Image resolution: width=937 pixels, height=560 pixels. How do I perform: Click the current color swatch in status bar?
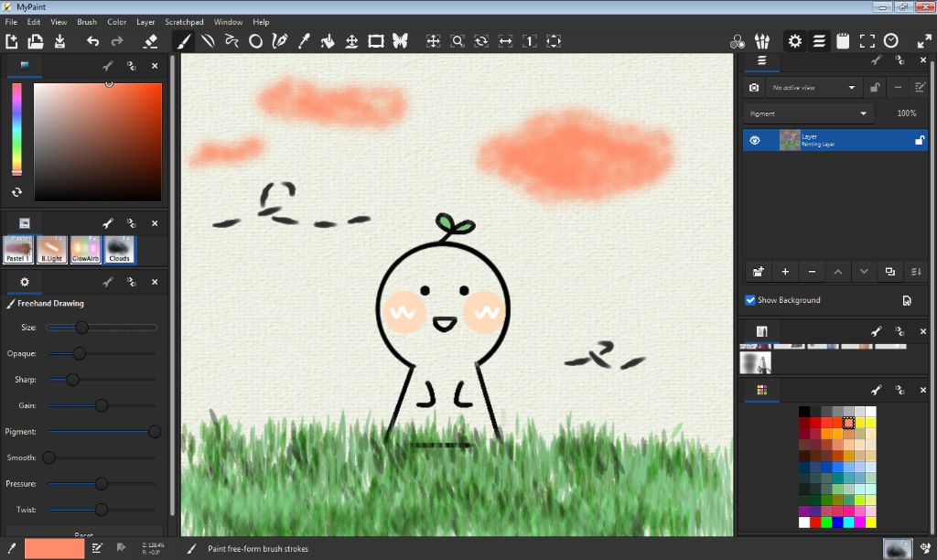(54, 548)
